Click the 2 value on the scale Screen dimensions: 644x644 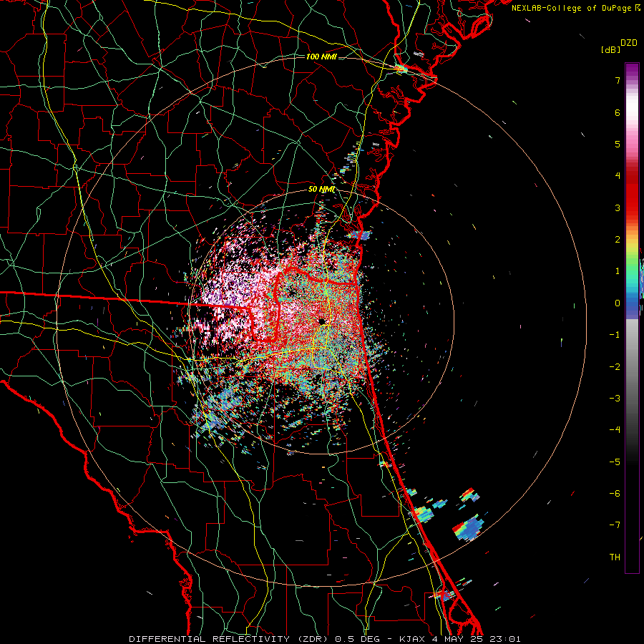pos(618,240)
